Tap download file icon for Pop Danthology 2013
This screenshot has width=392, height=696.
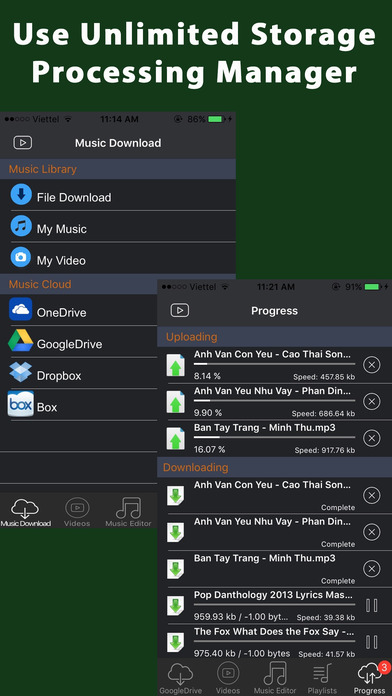click(x=175, y=605)
